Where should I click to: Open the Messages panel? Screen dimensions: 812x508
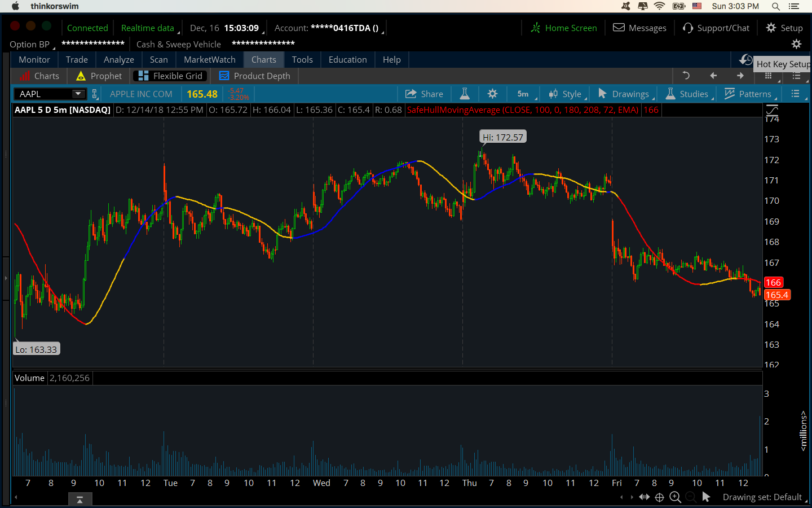639,28
